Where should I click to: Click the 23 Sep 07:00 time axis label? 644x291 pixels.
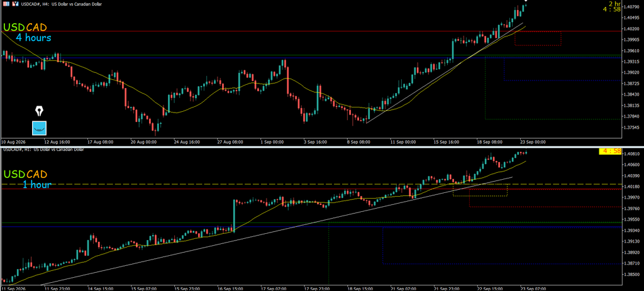click(533, 288)
